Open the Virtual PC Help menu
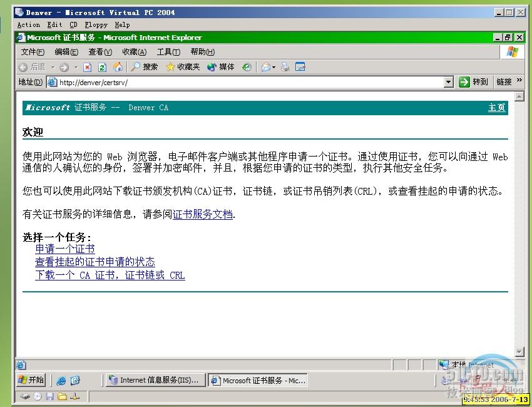Image resolution: width=532 pixels, height=407 pixels. coord(122,25)
